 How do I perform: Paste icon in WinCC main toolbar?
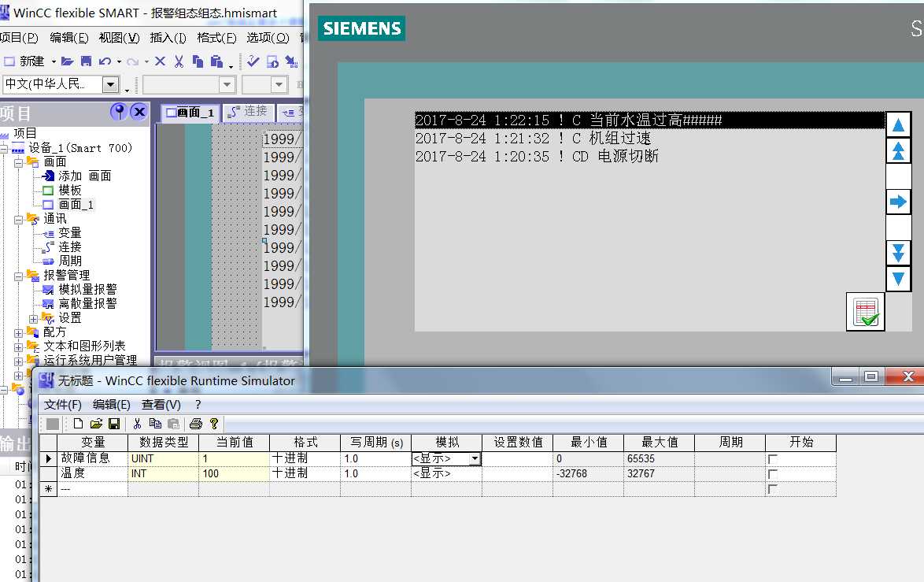[x=217, y=61]
